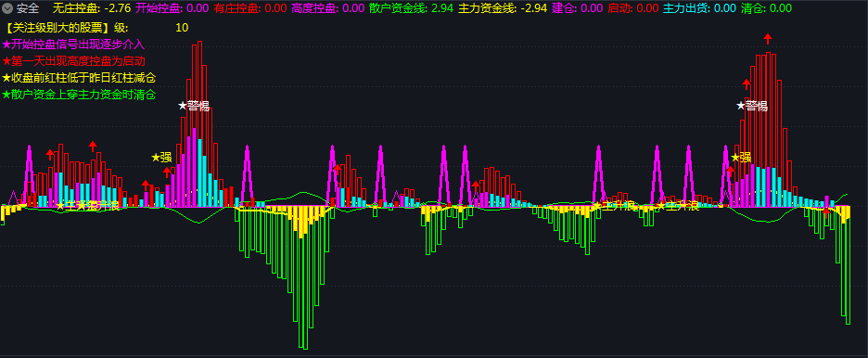
Task: Select the 散户资金线: 2.94 readout
Action: coord(412,8)
